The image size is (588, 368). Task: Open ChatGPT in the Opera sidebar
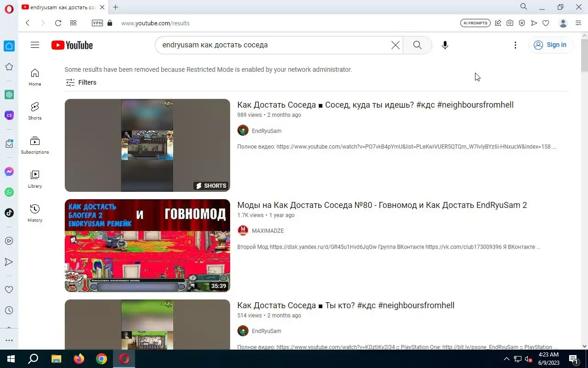(9, 94)
